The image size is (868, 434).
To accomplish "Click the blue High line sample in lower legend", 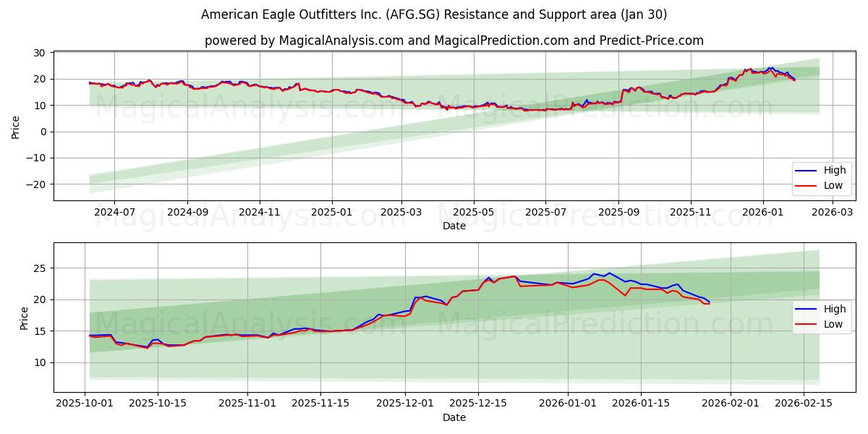I will coord(807,310).
